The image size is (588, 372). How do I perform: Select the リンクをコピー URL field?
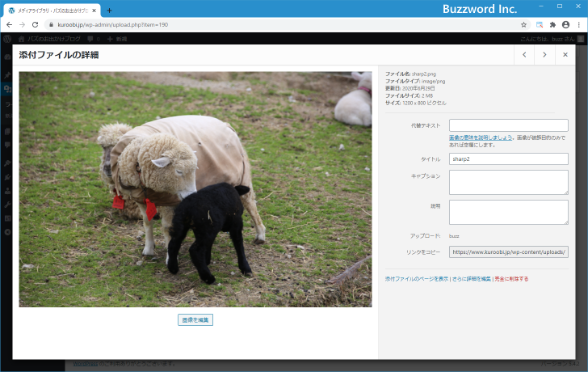pyautogui.click(x=508, y=252)
